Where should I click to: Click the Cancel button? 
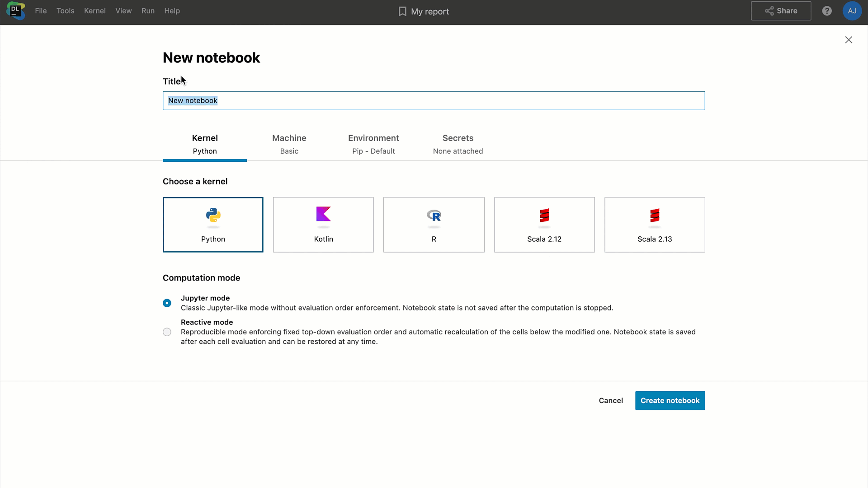click(611, 400)
